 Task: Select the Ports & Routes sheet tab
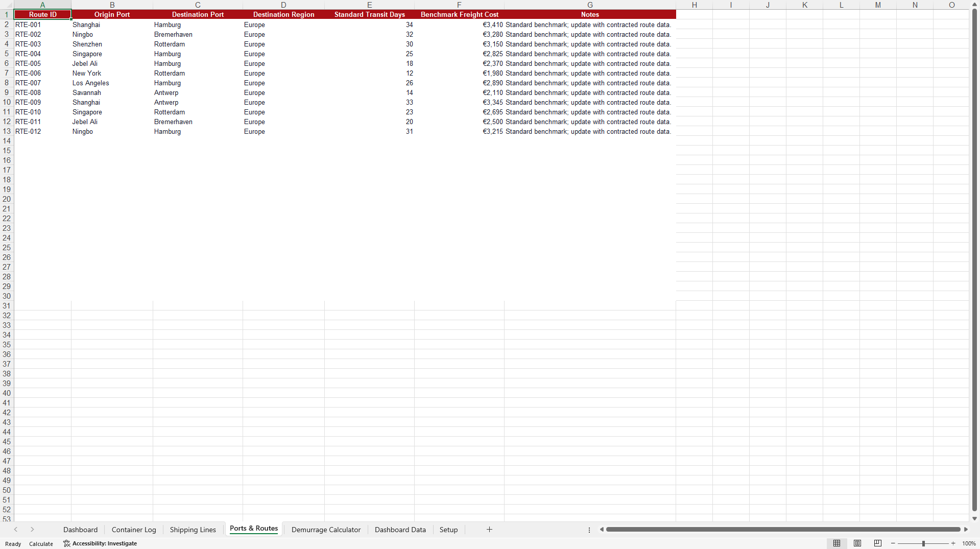tap(254, 529)
